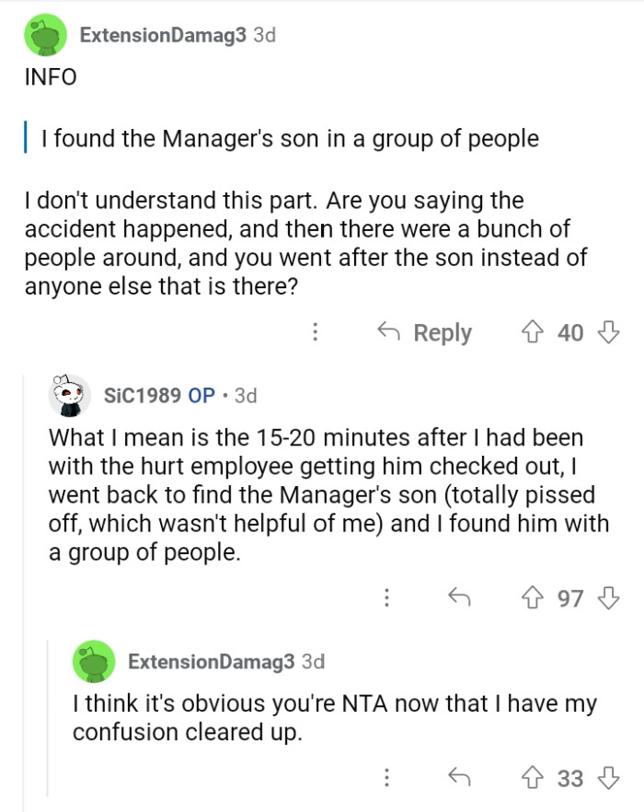This screenshot has width=644, height=812.
Task: Open ExtensionDamag3 profile from the NTA reply
Action: tap(212, 661)
